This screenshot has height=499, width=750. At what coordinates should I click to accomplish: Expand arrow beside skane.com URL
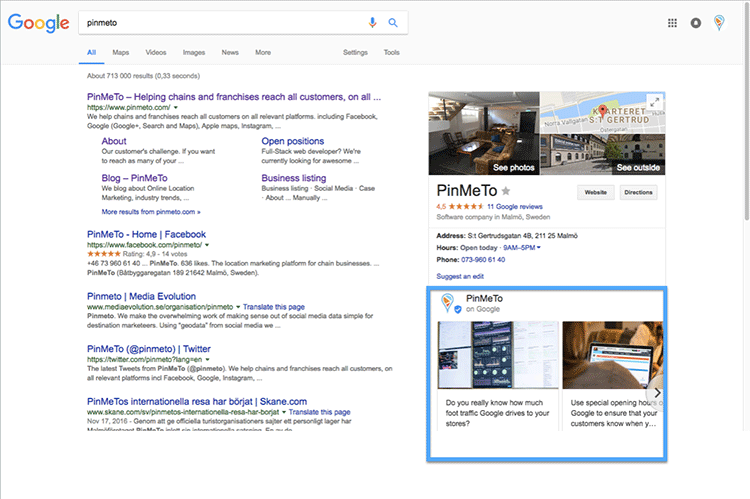point(284,412)
